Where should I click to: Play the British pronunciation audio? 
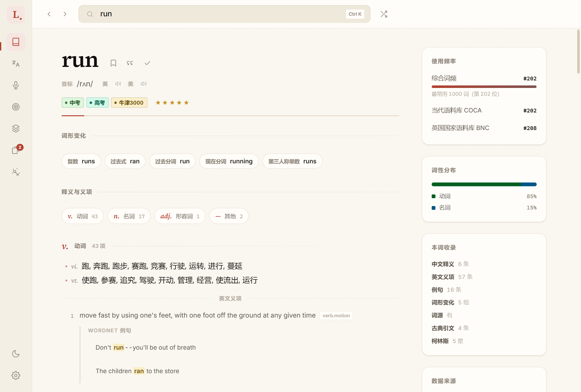118,84
